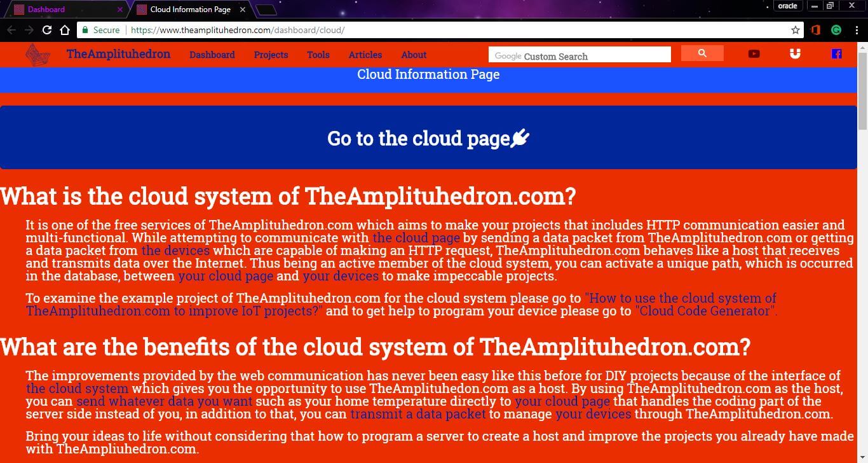Click the magnet-shaped U icon in header
Viewport: 868px width, 463px height.
pos(795,54)
